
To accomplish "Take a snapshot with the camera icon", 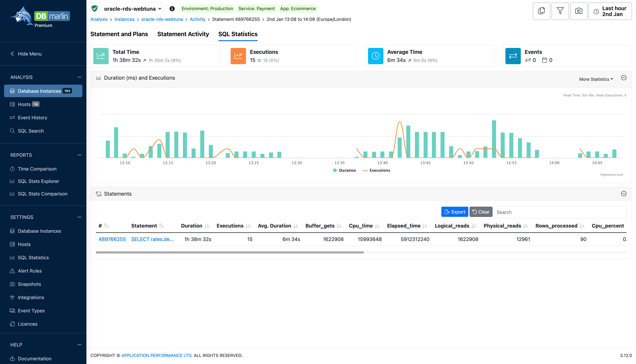I will pyautogui.click(x=579, y=11).
